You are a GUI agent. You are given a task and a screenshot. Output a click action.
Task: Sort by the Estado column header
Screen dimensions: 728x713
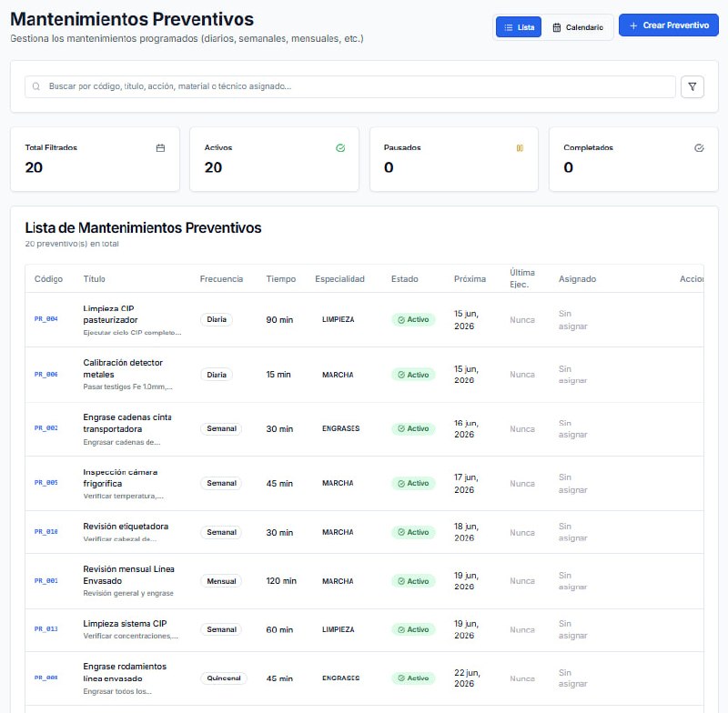(x=404, y=279)
